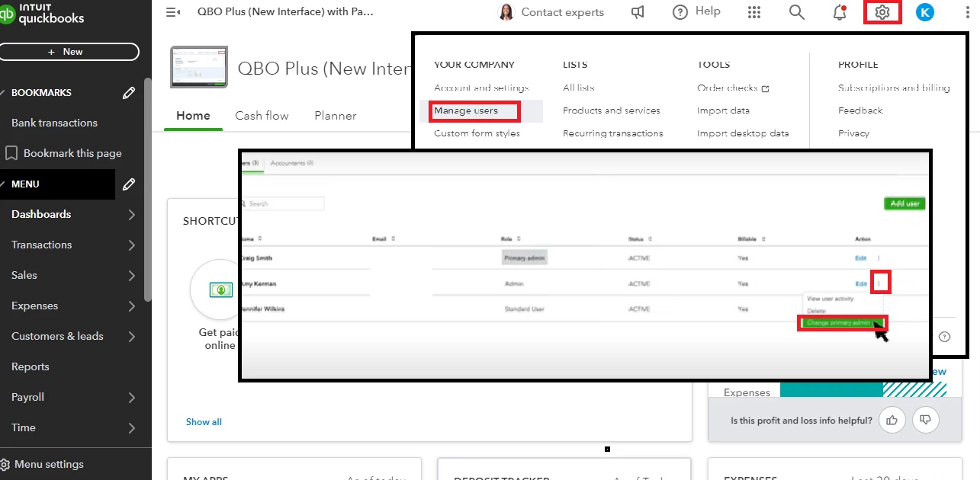The image size is (980, 480).
Task: Open the Settings gear icon
Action: click(x=882, y=12)
